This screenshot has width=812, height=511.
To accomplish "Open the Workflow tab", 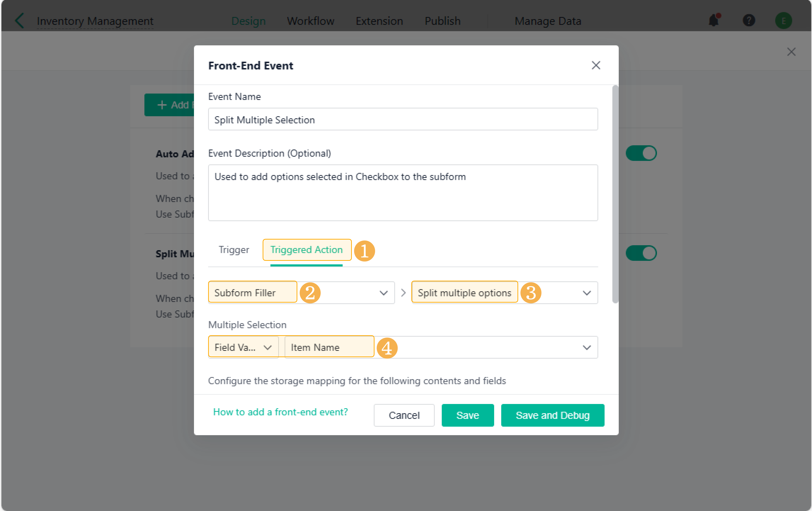I will 310,21.
